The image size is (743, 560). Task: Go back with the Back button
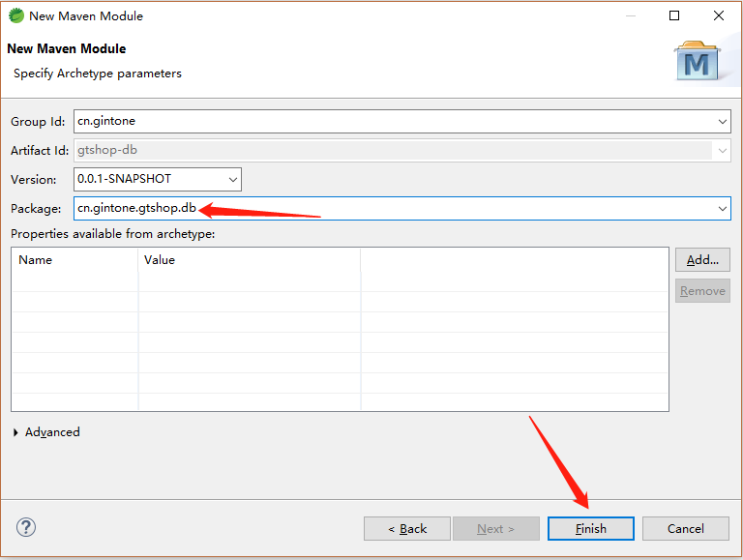point(406,528)
